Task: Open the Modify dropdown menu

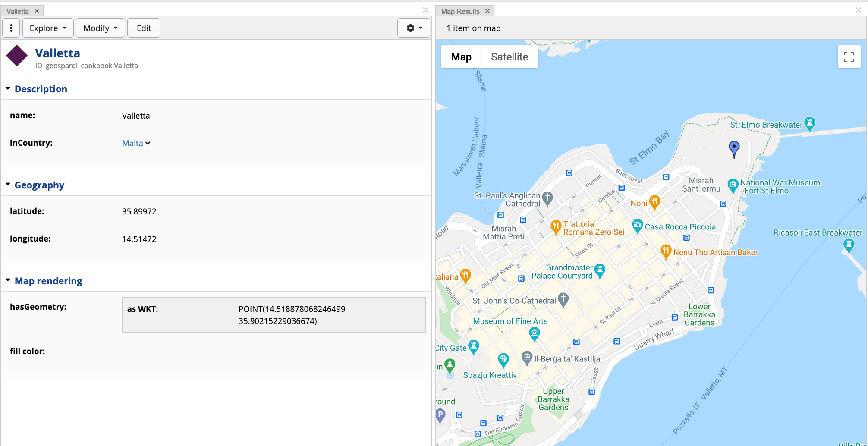Action: pyautogui.click(x=100, y=28)
